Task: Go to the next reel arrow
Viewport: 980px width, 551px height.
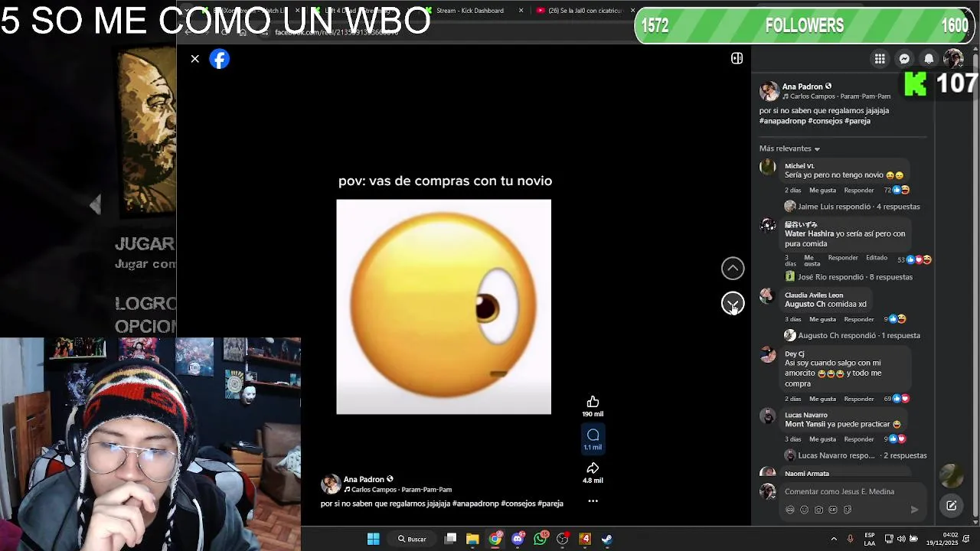Action: (x=733, y=304)
